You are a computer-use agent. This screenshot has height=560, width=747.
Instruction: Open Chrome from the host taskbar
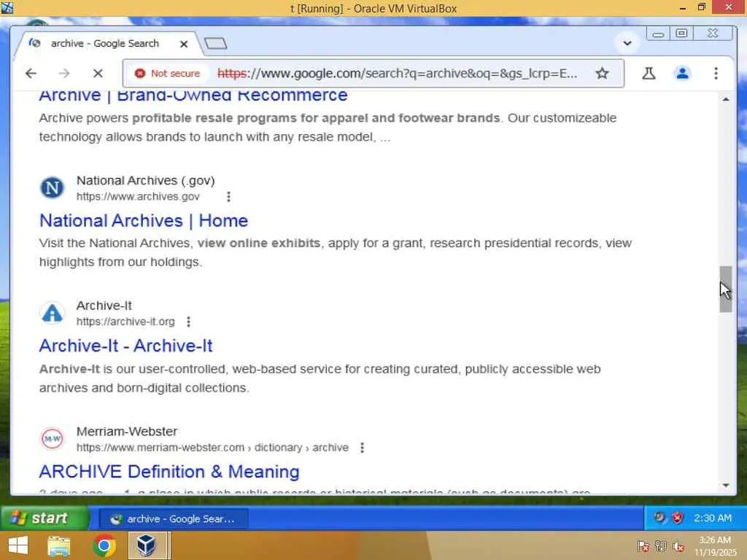pyautogui.click(x=104, y=545)
